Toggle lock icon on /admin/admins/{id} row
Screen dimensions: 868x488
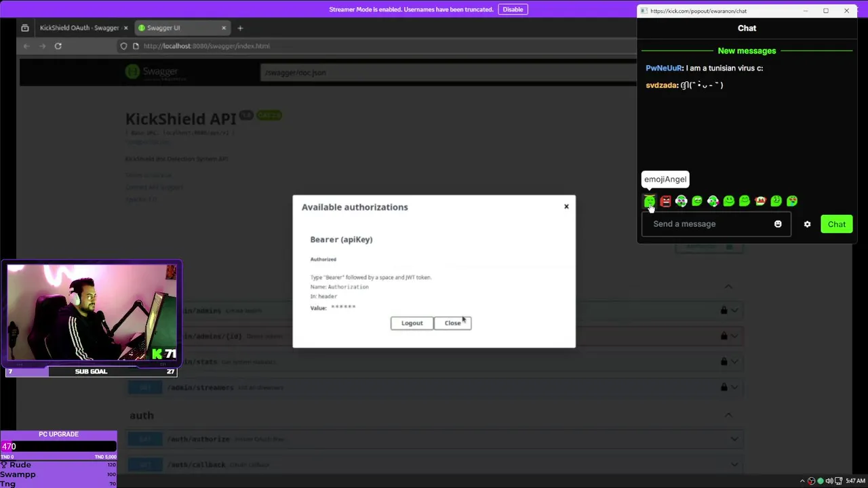pos(724,336)
